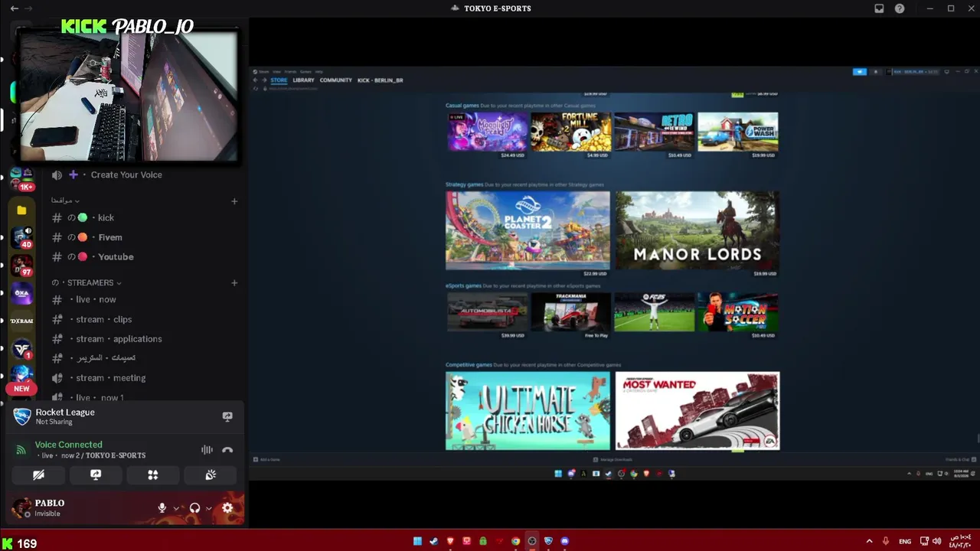980x551 pixels.
Task: Open headphone output options arrow
Action: coord(208,507)
